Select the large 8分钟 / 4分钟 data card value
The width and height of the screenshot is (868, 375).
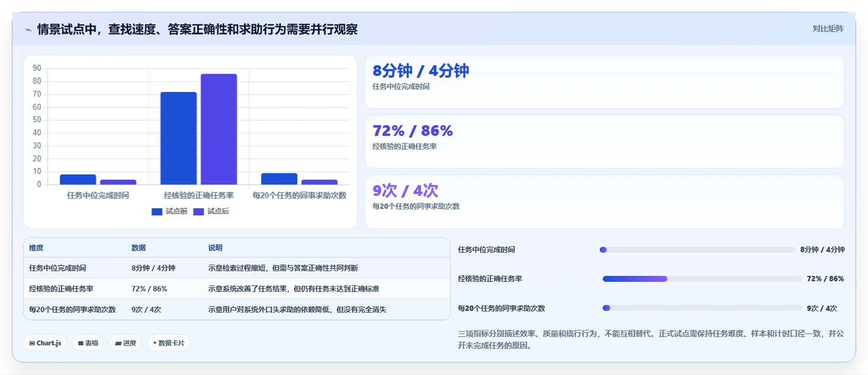(421, 71)
